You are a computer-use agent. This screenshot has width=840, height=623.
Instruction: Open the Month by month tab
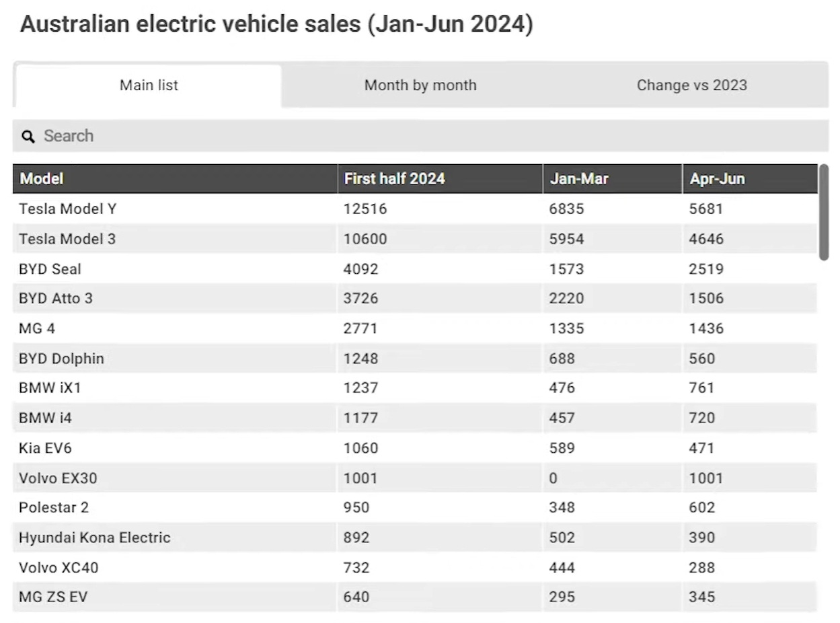coord(420,85)
